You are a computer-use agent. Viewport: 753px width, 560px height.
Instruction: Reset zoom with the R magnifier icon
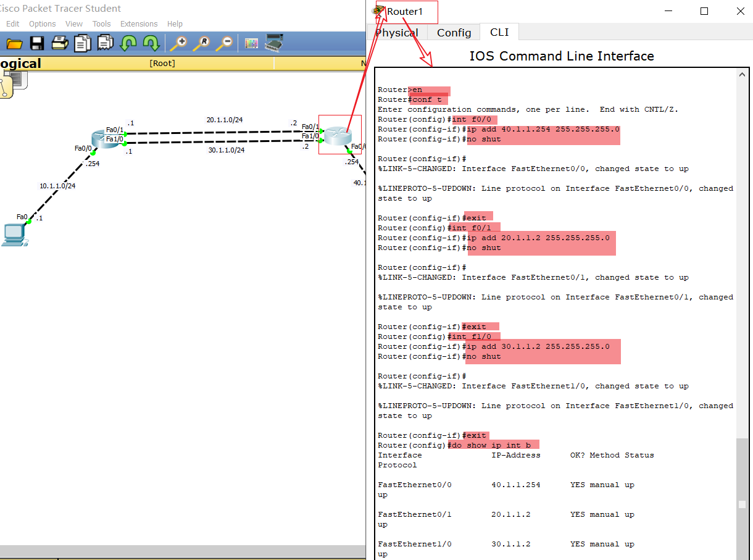202,43
